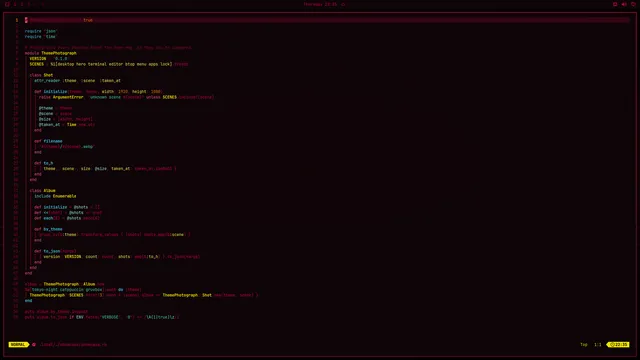Viewport: 640px width, 360px height.
Task: Click the attr_reader line
Action: coord(77,80)
